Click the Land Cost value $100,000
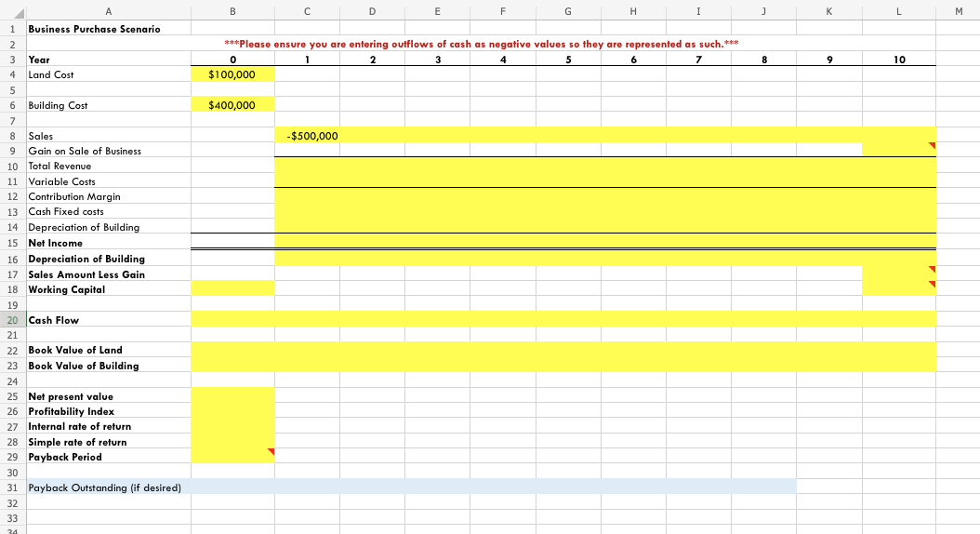980x534 pixels. pyautogui.click(x=232, y=74)
